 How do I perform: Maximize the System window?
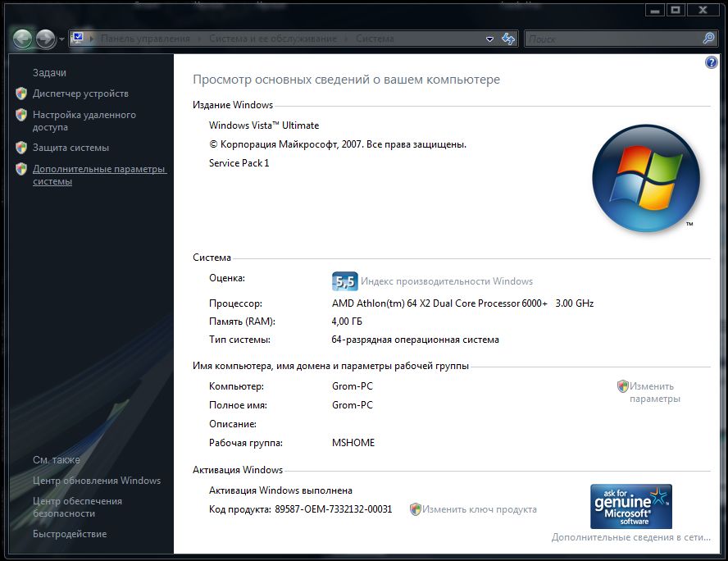click(x=676, y=10)
